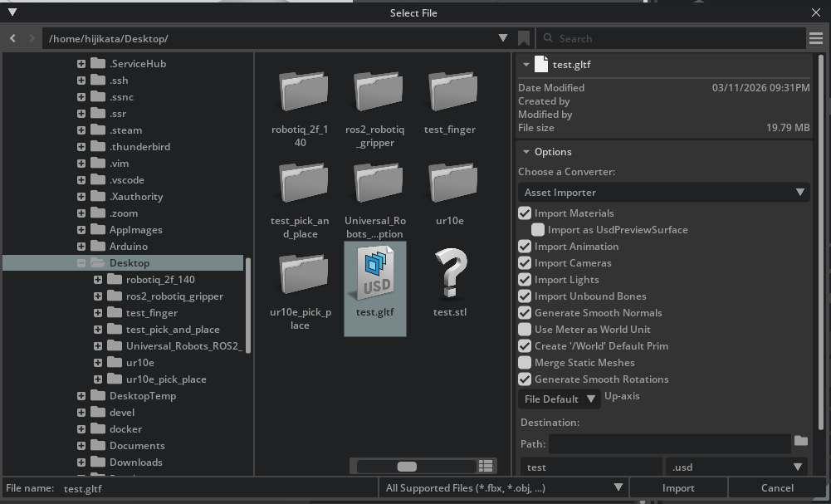Viewport: 831px width, 504px height.
Task: Switch the view mode using the grid icon
Action: click(x=486, y=467)
